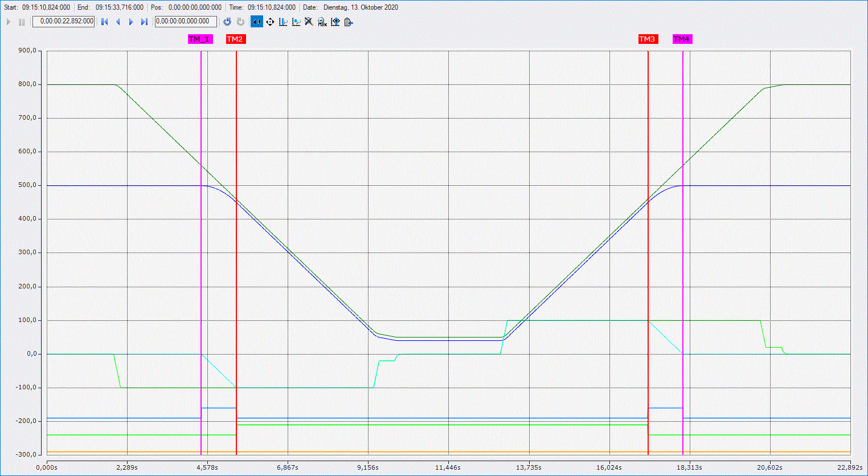Click the 22,892s x-axis label
This screenshot has height=476, width=868.
click(850, 467)
